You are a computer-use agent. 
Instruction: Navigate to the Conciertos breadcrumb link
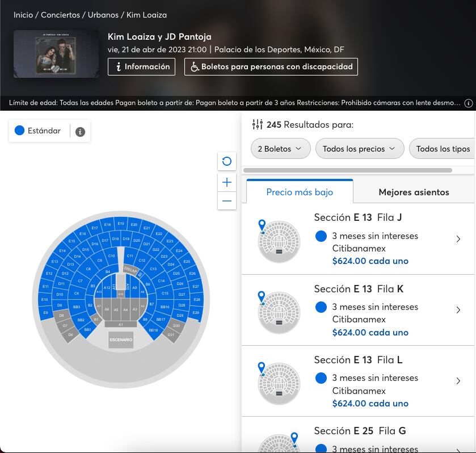pos(60,15)
